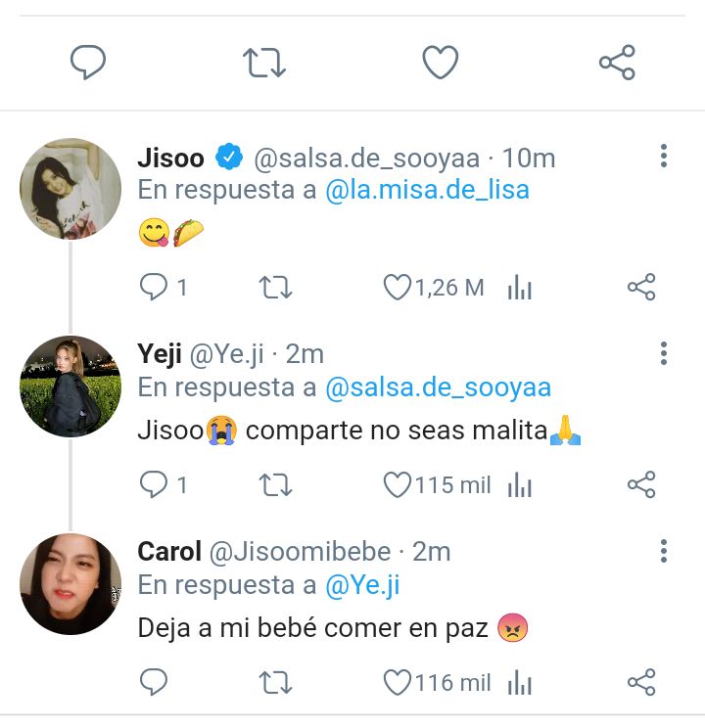
Task: Open Carol's profile picture
Action: 70,584
